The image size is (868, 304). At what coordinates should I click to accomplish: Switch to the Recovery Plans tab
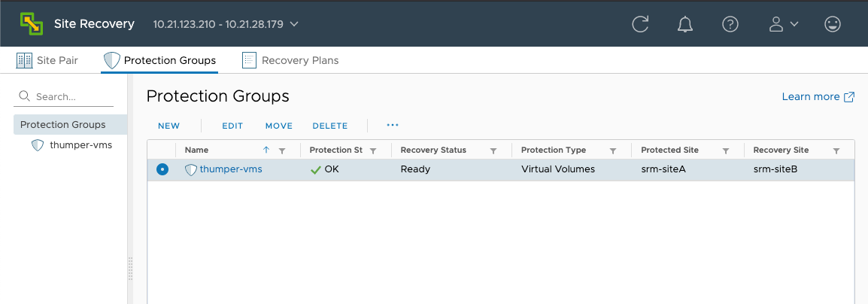tap(290, 60)
